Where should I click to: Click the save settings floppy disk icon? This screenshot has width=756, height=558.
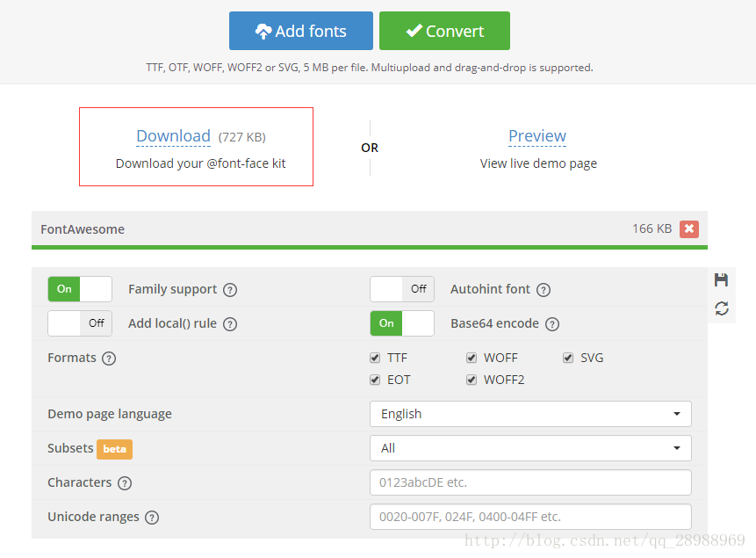click(x=721, y=280)
